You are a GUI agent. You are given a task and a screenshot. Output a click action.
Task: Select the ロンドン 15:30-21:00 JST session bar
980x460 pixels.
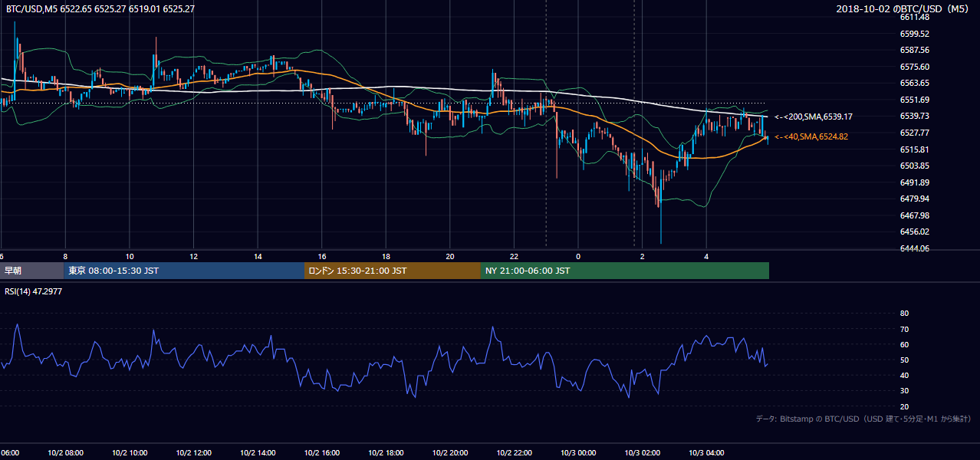tap(393, 271)
